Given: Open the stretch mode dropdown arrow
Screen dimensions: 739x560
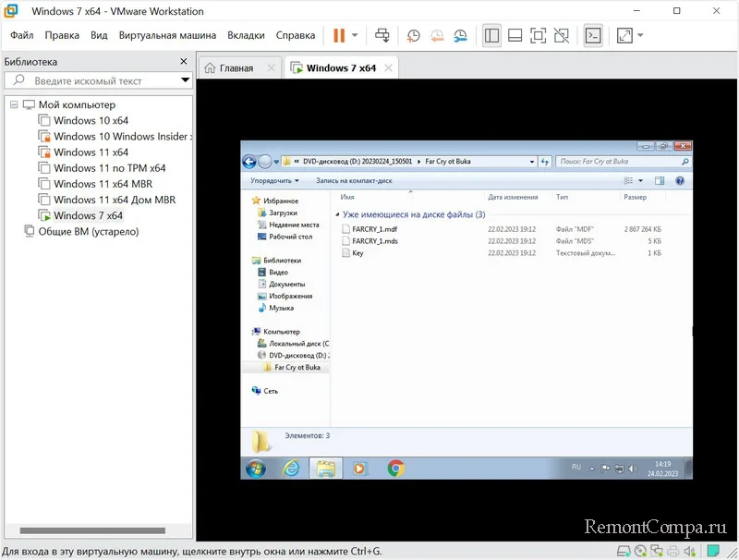Looking at the screenshot, I should tap(640, 35).
